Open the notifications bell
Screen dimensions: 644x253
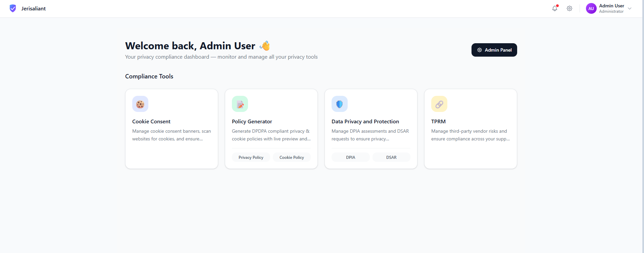click(555, 8)
